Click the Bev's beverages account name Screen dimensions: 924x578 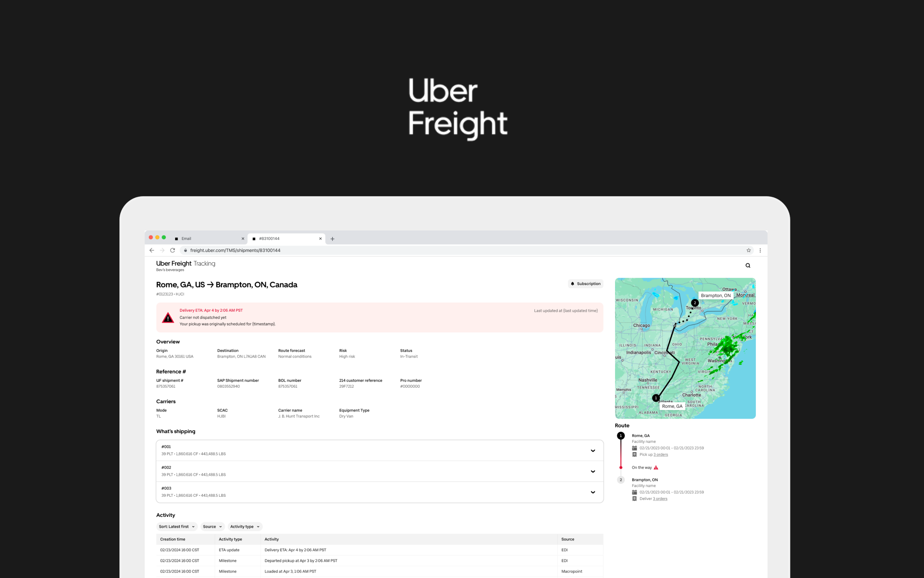170,270
